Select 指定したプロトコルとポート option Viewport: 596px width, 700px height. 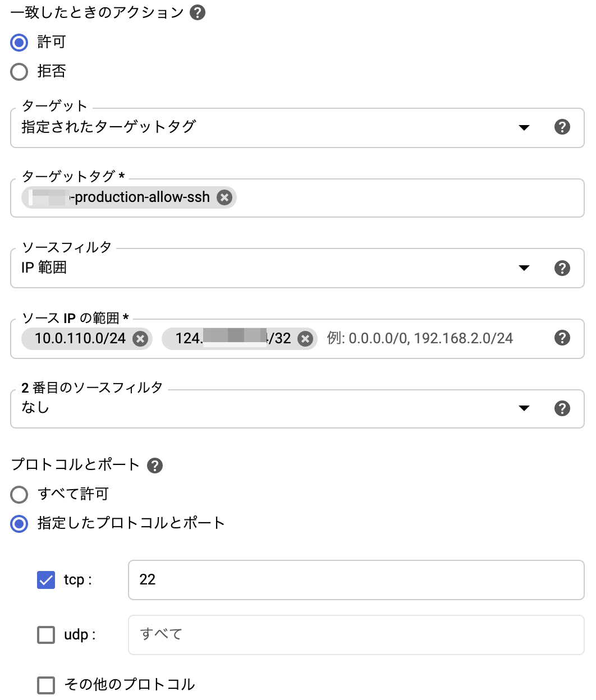tap(19, 523)
